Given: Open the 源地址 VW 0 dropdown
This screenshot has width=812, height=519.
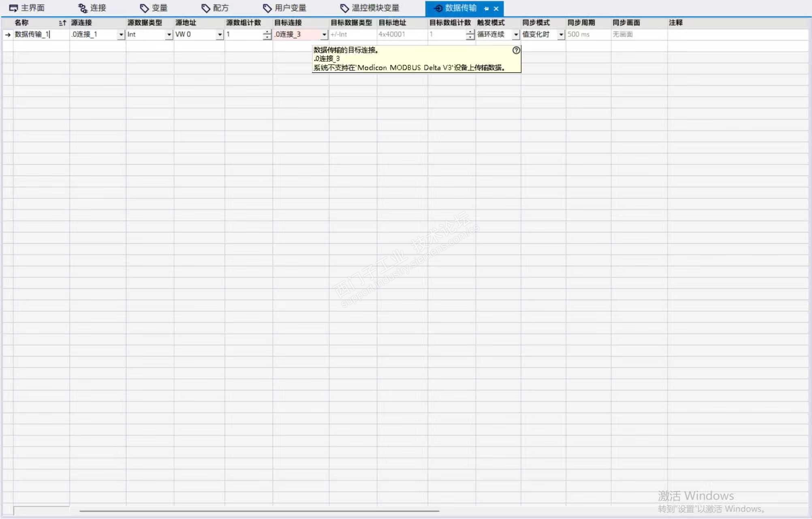Looking at the screenshot, I should [220, 35].
